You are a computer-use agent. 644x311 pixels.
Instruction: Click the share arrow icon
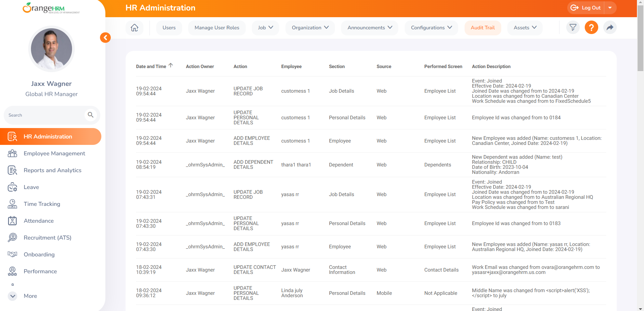pos(610,28)
